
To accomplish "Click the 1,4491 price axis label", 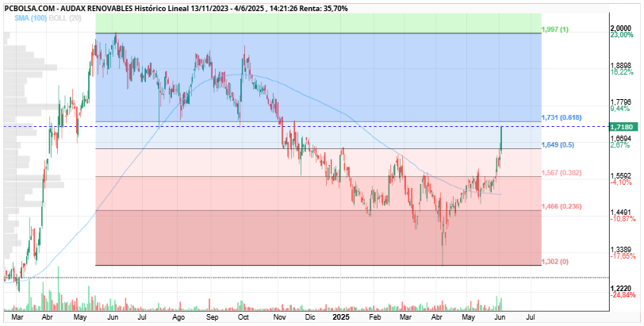I will (x=622, y=213).
